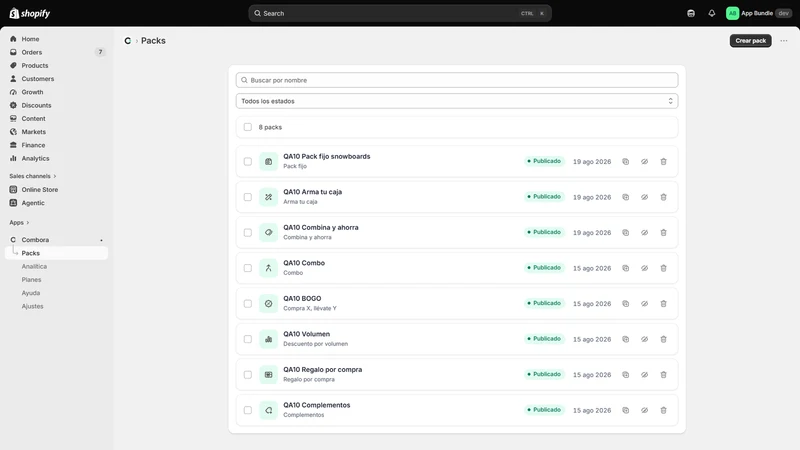Delete the QA10 Arma tu caja pack
This screenshot has height=450, width=800.
tap(663, 197)
